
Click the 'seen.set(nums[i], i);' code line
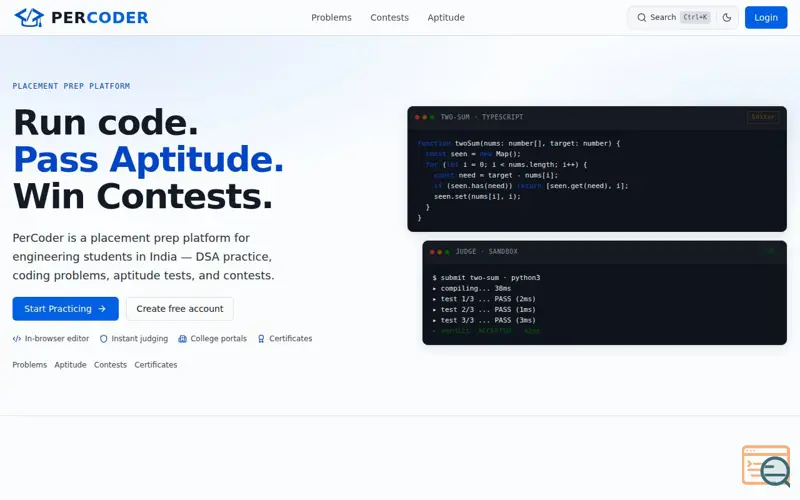[x=477, y=196]
